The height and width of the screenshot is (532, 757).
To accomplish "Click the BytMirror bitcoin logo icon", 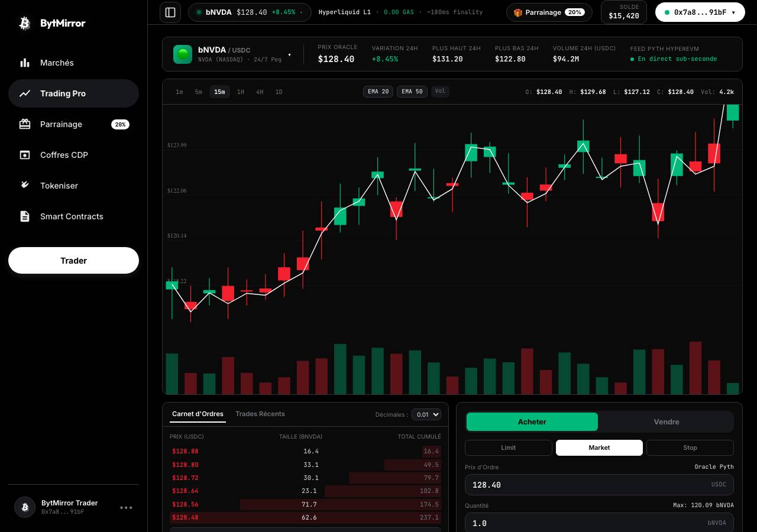I will click(25, 23).
